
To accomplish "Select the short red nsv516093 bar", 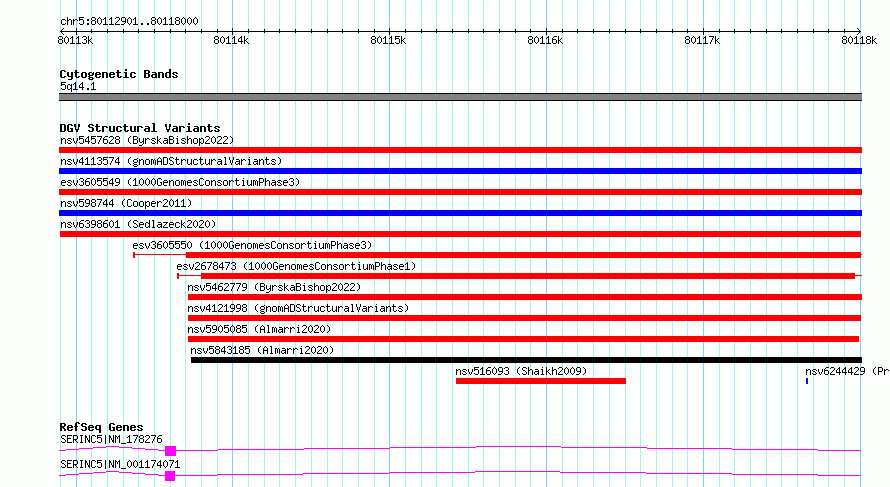I will coord(541,381).
